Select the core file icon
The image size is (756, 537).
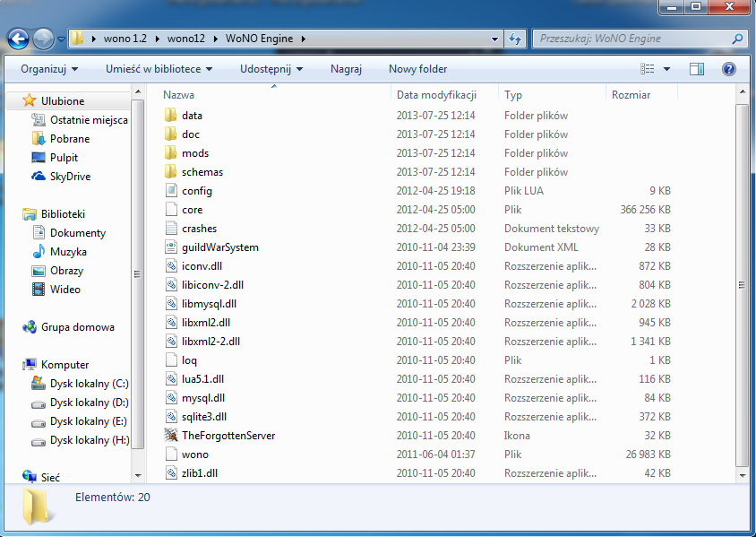171,210
